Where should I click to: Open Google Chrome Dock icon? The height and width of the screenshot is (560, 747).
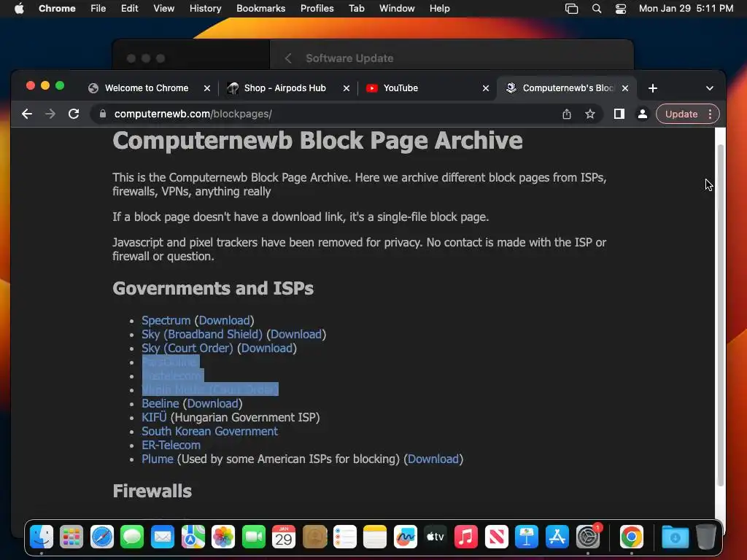pyautogui.click(x=631, y=537)
